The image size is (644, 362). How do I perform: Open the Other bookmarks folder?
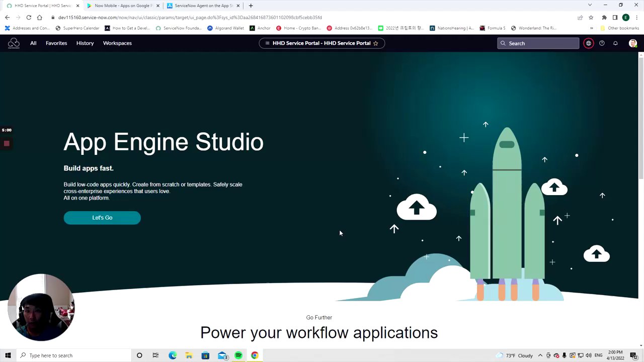(x=619, y=28)
